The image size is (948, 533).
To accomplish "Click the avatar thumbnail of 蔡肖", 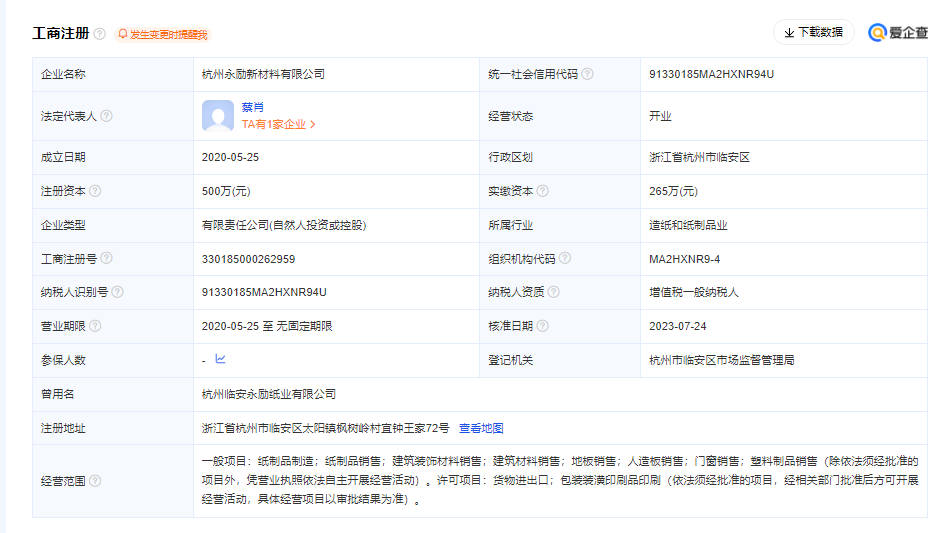I will click(218, 115).
